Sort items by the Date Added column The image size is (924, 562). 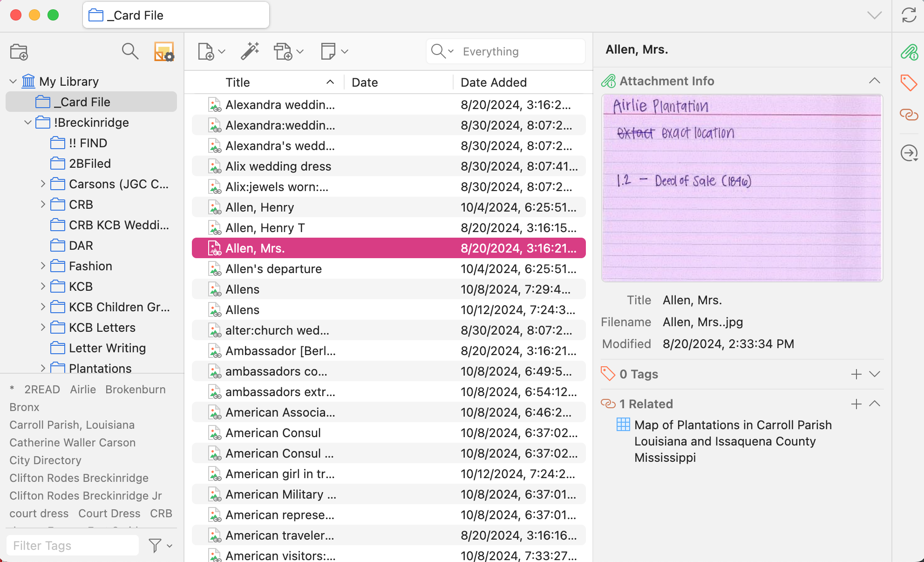pos(494,82)
